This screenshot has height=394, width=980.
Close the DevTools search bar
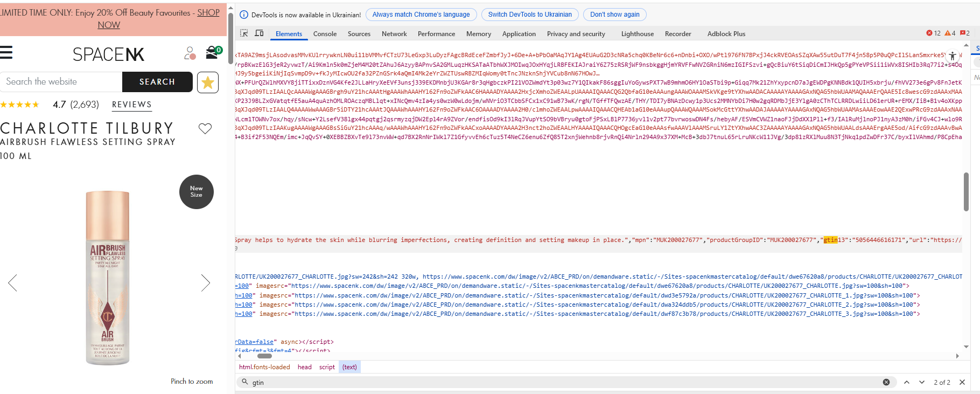962,382
